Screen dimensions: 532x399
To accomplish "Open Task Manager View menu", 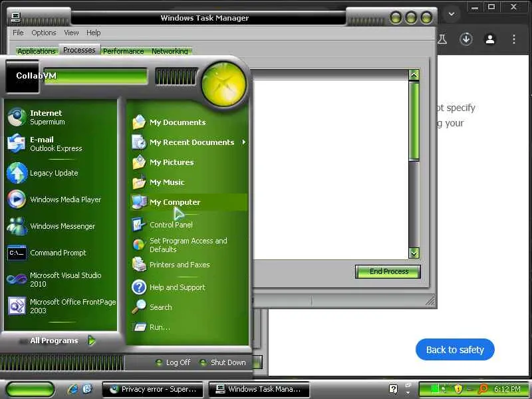I will pyautogui.click(x=71, y=33).
